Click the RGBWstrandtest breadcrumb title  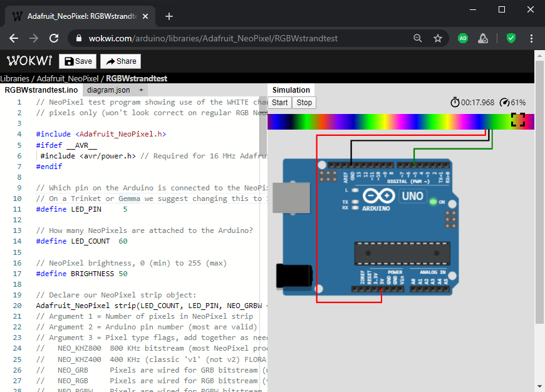pyautogui.click(x=137, y=78)
